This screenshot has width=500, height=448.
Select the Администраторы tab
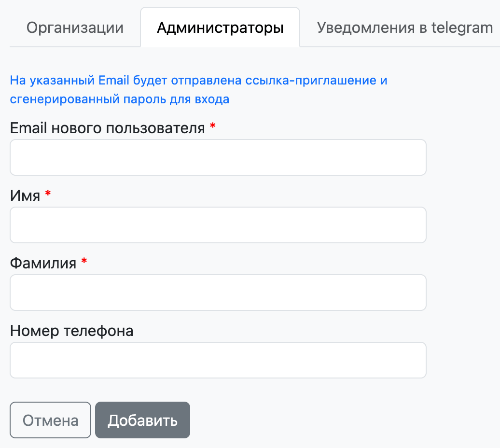coord(220,28)
